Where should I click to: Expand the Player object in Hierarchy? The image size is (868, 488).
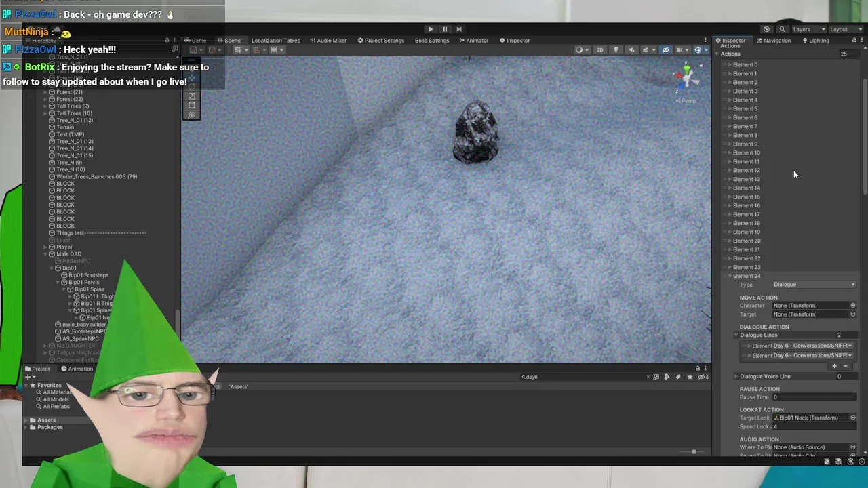45,247
